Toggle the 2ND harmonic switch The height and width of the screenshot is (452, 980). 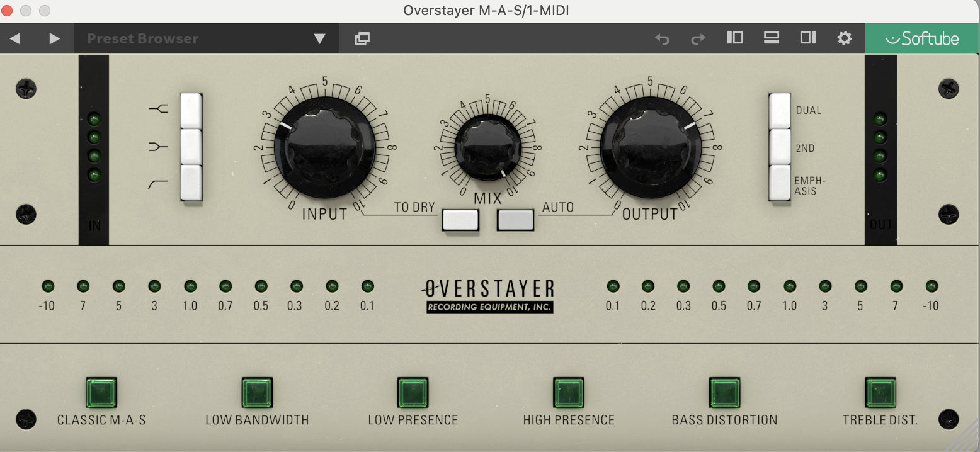click(x=780, y=147)
